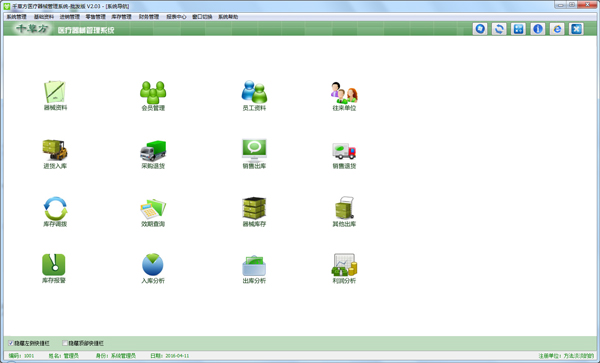
Task: Open 出库分析 wallet icon
Action: pos(254,265)
